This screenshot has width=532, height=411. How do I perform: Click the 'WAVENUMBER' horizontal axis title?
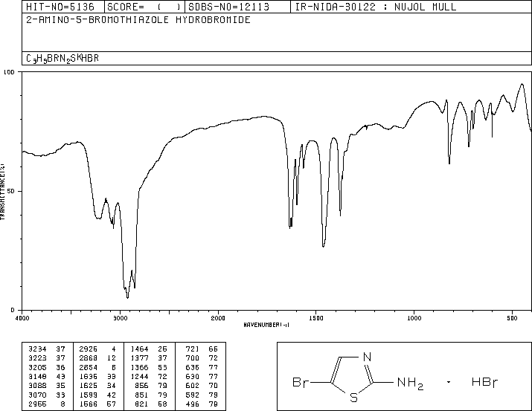(266, 325)
